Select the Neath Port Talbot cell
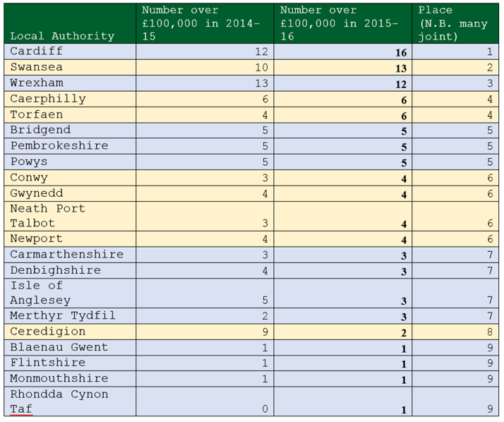This screenshot has width=504, height=422. click(47, 215)
